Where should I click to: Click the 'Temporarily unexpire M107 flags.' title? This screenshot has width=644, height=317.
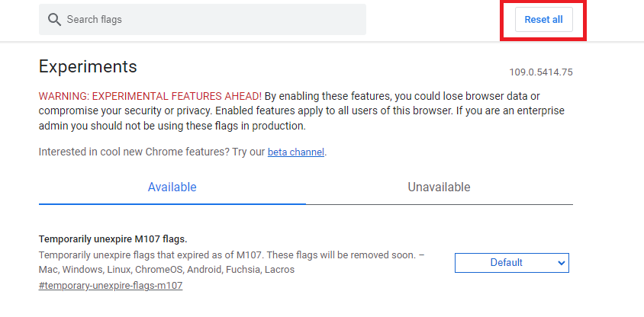tap(112, 239)
